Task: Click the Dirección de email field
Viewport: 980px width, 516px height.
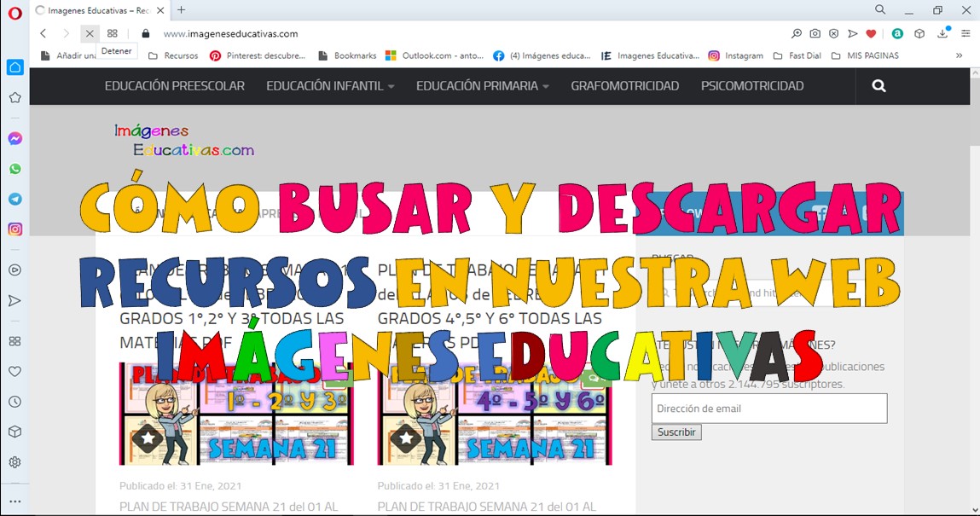Action: (x=769, y=409)
